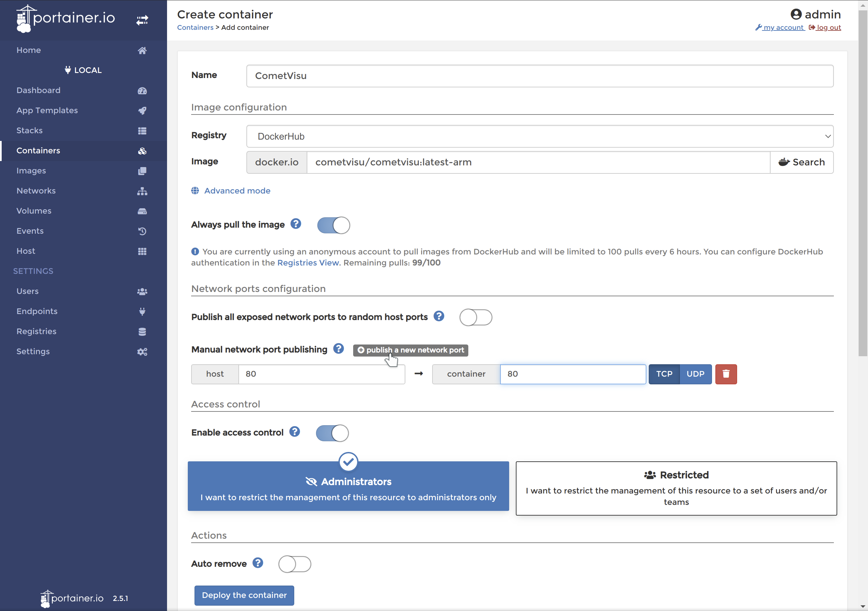Click the Events history icon
The image size is (868, 611).
[x=142, y=231]
